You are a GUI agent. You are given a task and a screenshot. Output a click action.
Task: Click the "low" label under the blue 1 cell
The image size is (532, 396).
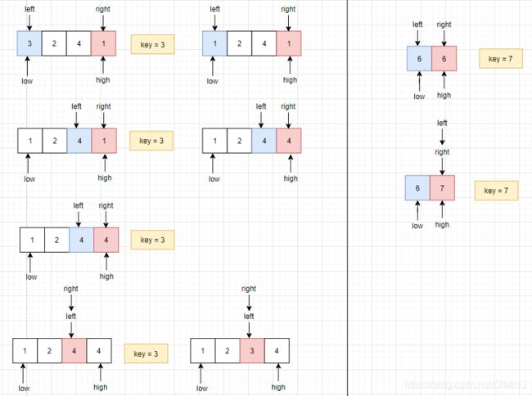213,81
